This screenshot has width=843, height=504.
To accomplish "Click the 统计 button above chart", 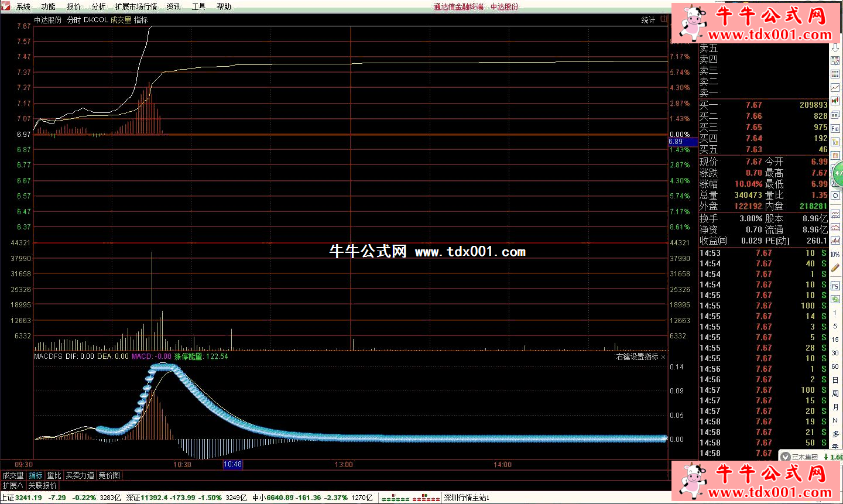I will click(x=648, y=20).
